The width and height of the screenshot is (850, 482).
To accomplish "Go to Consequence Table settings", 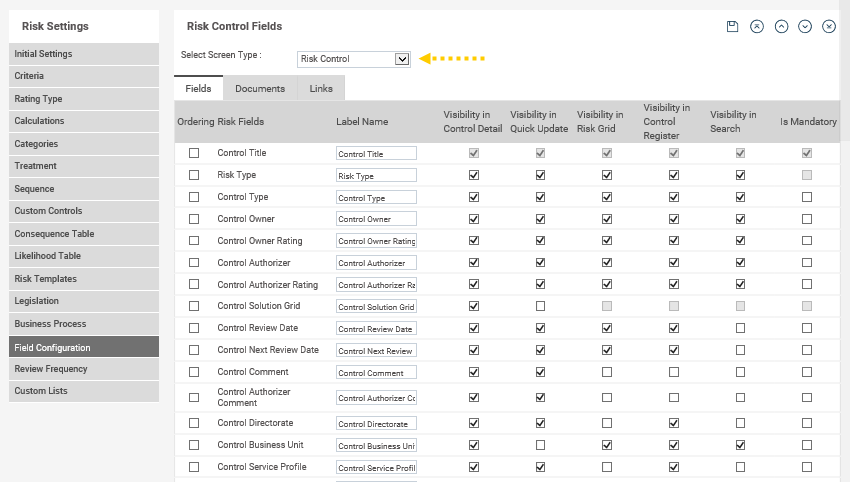I will coord(84,234).
